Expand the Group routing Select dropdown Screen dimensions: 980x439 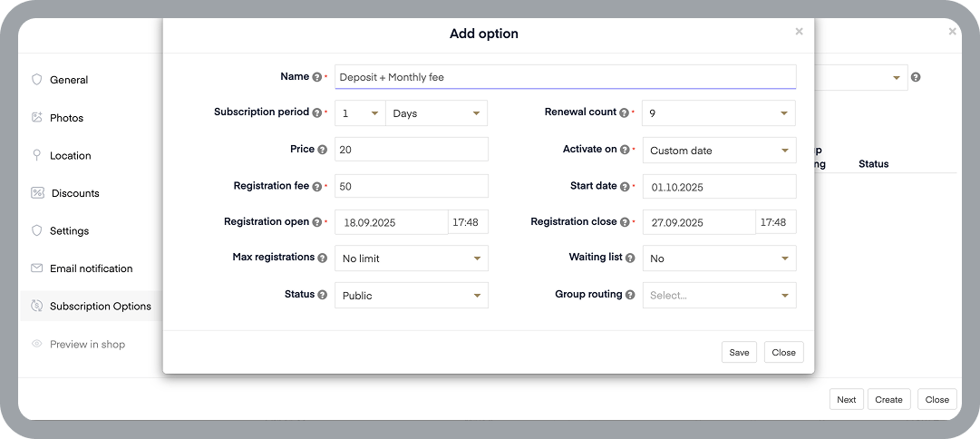720,295
